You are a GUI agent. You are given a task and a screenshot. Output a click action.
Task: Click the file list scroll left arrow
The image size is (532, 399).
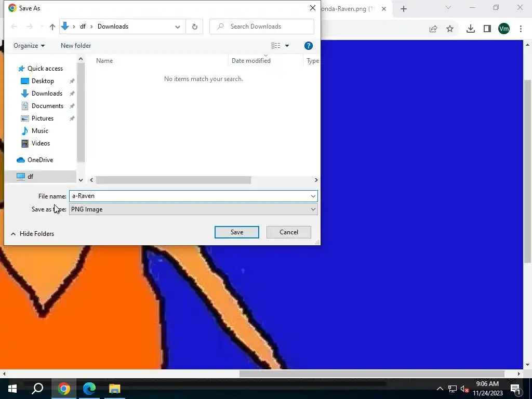91,180
